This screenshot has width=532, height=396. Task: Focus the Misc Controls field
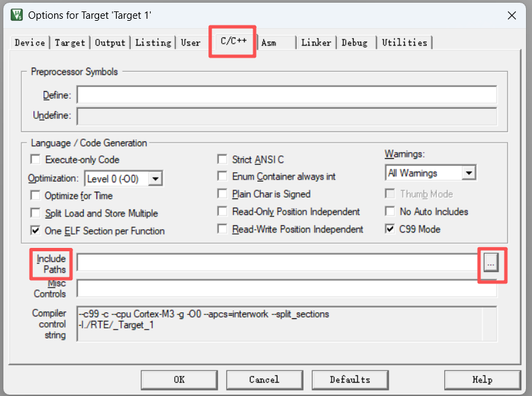click(x=287, y=288)
